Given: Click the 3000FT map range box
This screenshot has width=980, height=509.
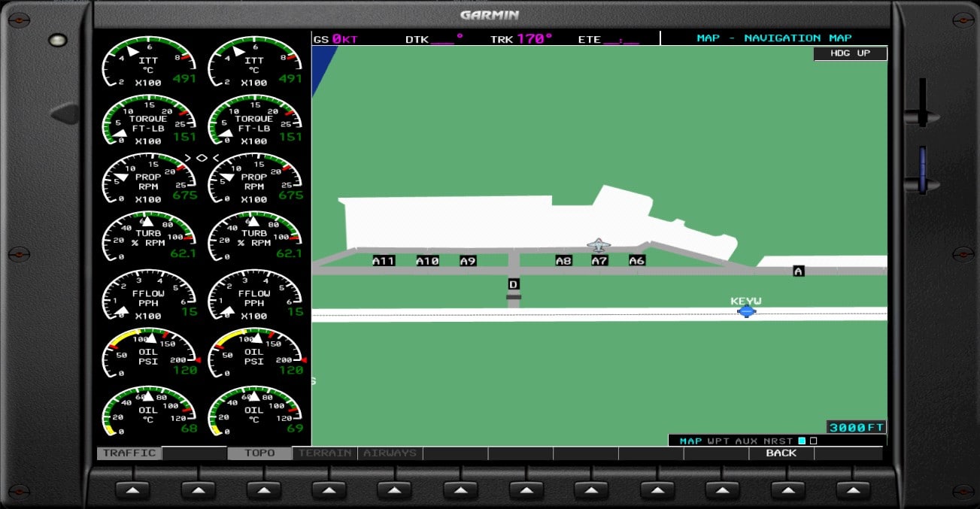Looking at the screenshot, I should (x=856, y=427).
